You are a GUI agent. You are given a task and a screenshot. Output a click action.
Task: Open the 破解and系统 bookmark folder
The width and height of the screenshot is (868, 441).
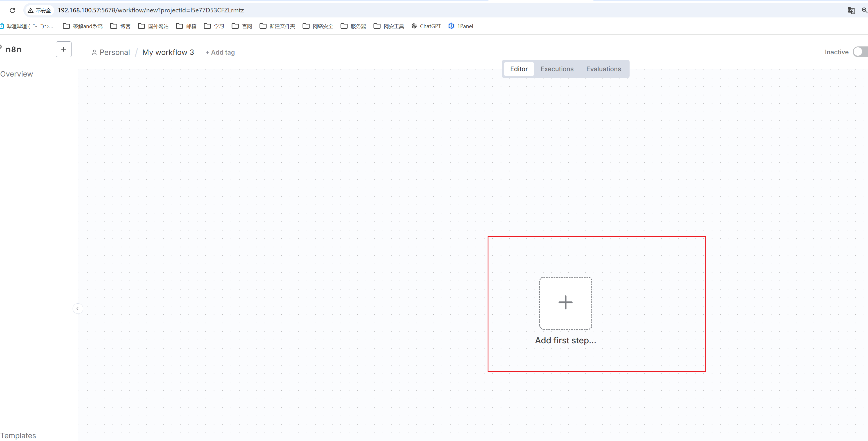pyautogui.click(x=83, y=26)
